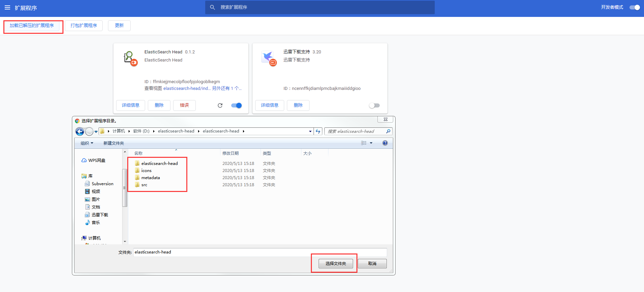Click 新建文件夹 in the dialog toolbar
644x292 pixels.
(114, 143)
